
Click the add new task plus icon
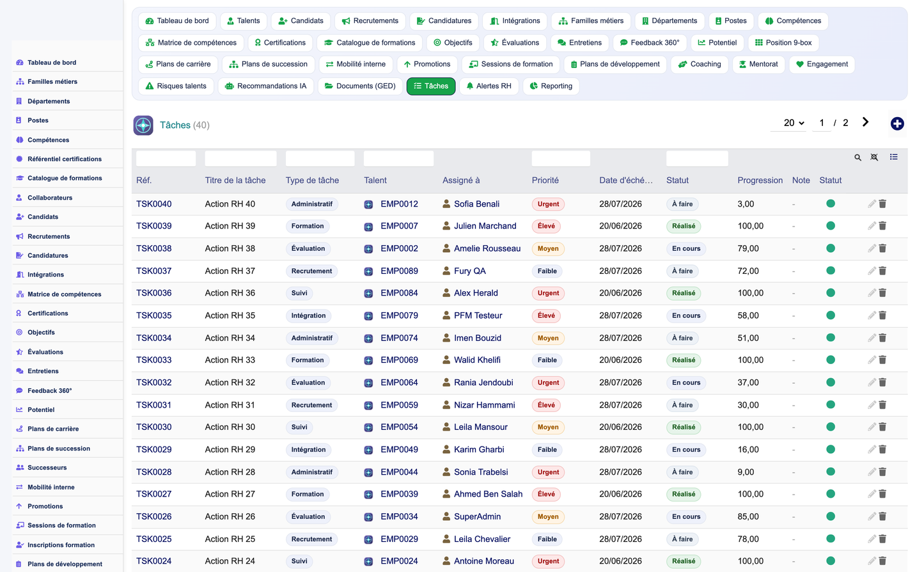click(897, 123)
